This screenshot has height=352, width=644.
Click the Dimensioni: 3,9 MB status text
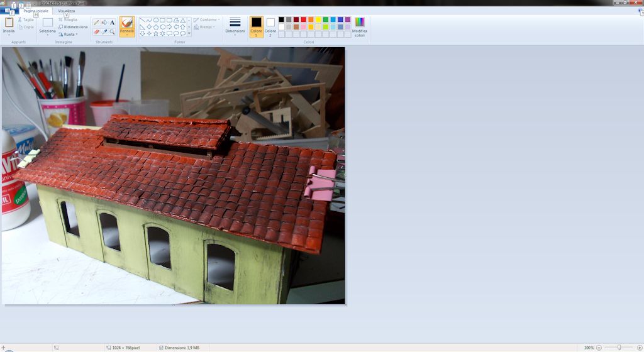[182, 348]
